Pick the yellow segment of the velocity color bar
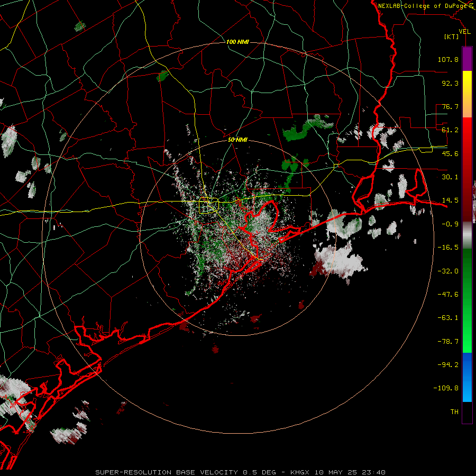 tap(467, 94)
